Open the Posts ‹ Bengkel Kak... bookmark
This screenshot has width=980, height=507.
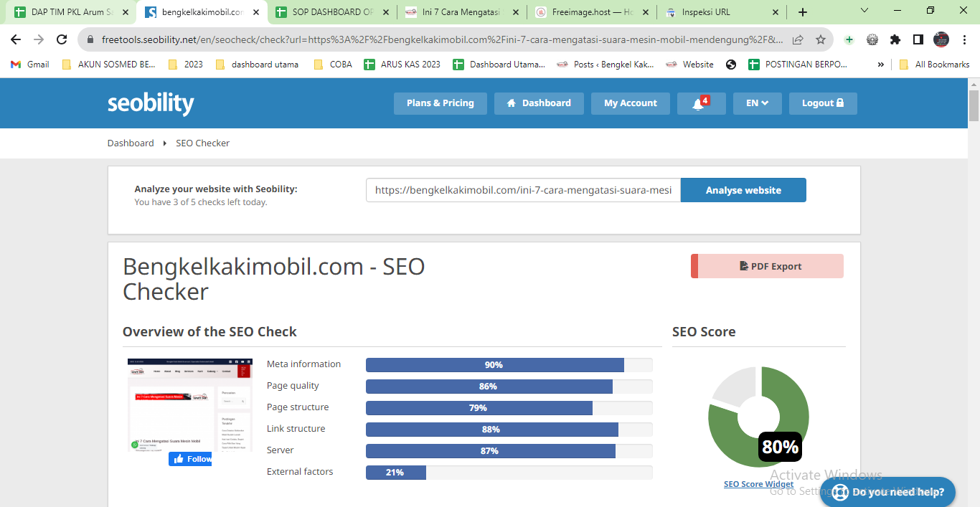point(606,64)
